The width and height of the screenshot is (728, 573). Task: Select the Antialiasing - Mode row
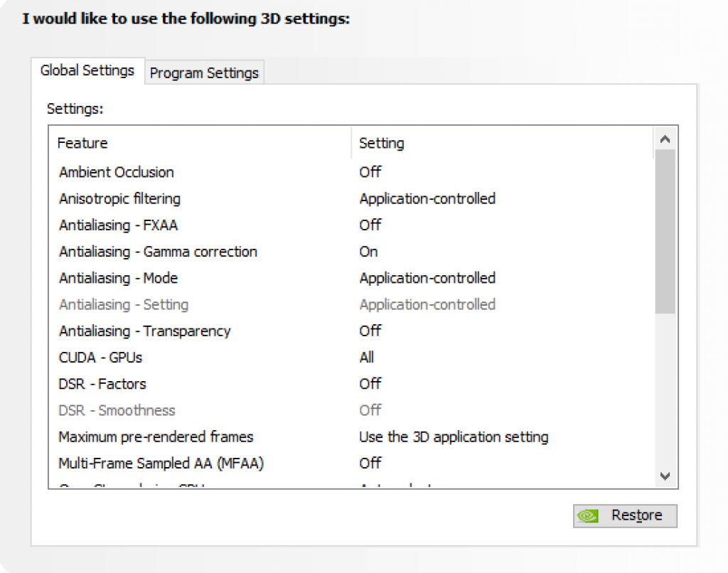tap(118, 278)
